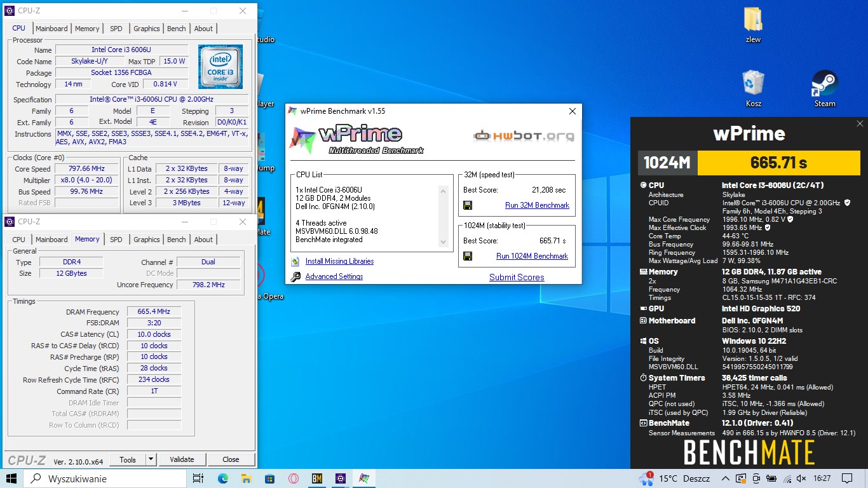Launch Steam from its desktop shortcut
868x488 pixels.
point(825,89)
